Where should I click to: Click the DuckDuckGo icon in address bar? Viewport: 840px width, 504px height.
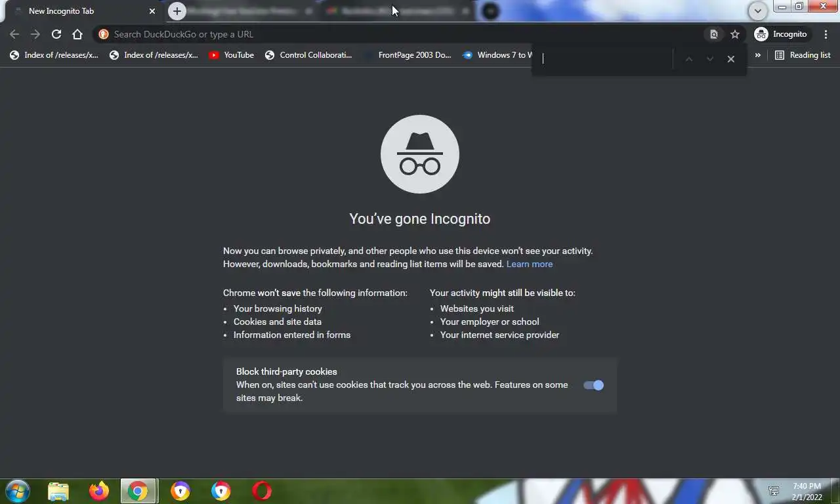[x=104, y=34]
